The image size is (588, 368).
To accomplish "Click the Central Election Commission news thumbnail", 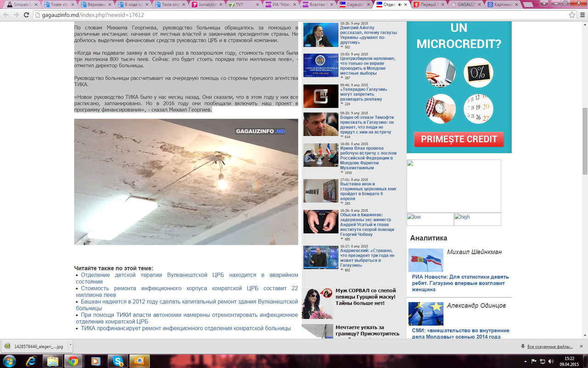I will 321,65.
